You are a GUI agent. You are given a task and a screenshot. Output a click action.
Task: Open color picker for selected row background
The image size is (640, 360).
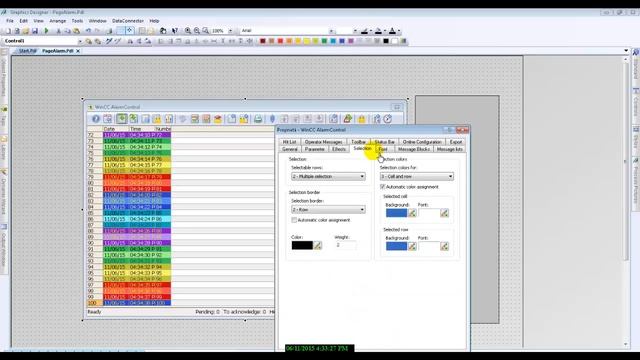tap(412, 246)
